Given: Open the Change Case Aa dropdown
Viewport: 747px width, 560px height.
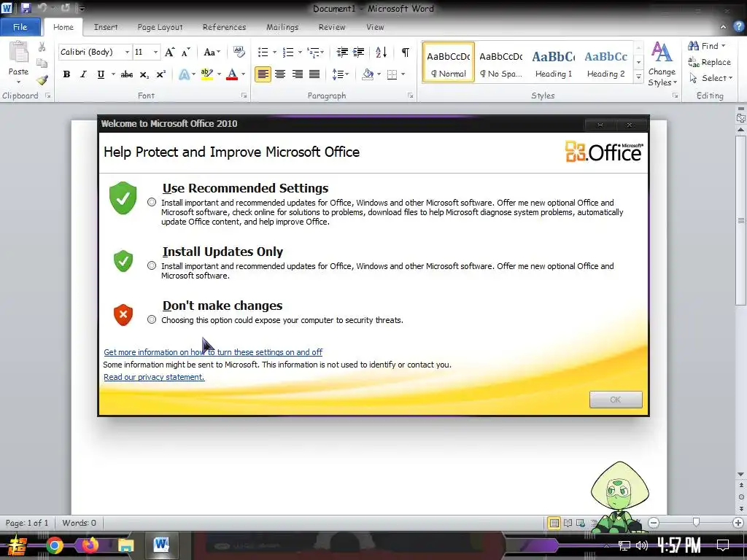Looking at the screenshot, I should 212,52.
